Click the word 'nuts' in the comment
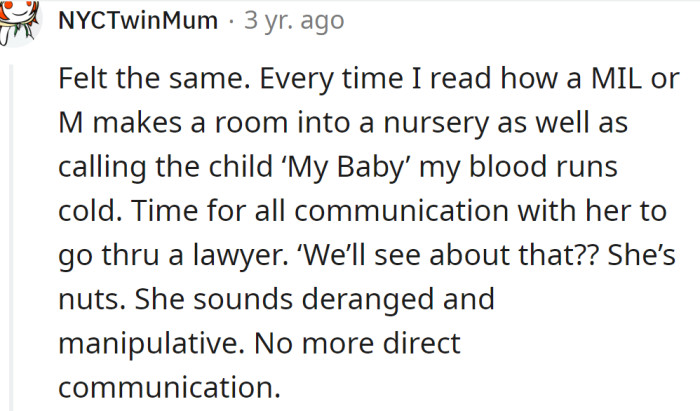The image size is (700, 411). 90,299
